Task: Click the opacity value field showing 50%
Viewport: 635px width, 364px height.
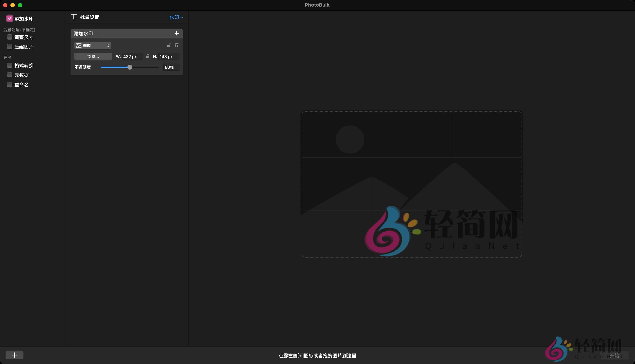Action: tap(171, 67)
